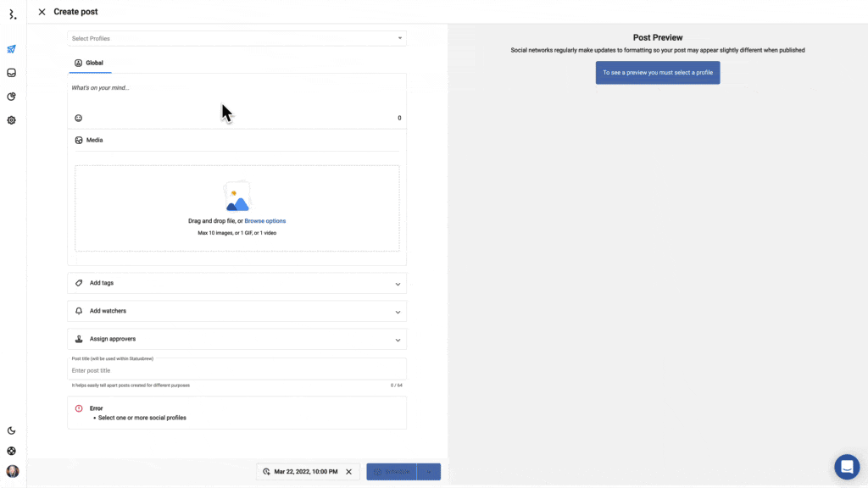Expand the Assign approvers section
The width and height of the screenshot is (868, 488).
point(236,339)
